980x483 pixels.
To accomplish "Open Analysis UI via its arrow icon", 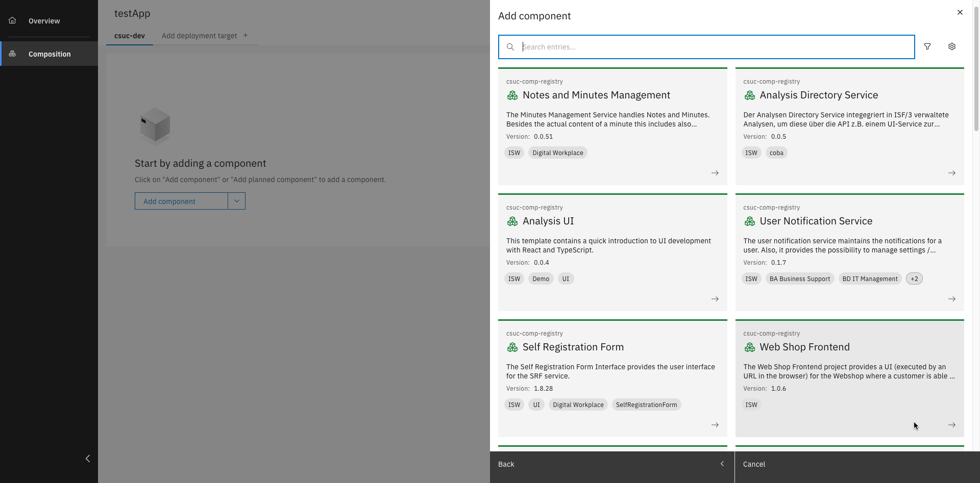I will 715,299.
